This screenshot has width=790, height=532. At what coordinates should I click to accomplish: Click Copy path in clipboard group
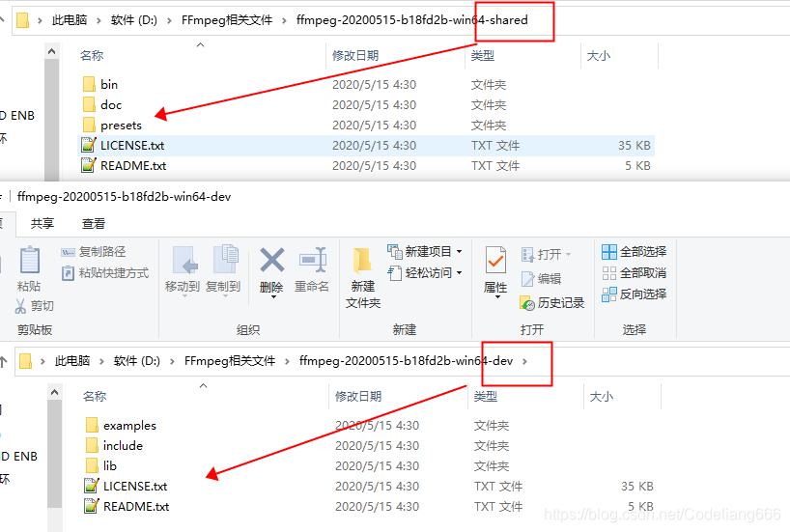pyautogui.click(x=94, y=251)
